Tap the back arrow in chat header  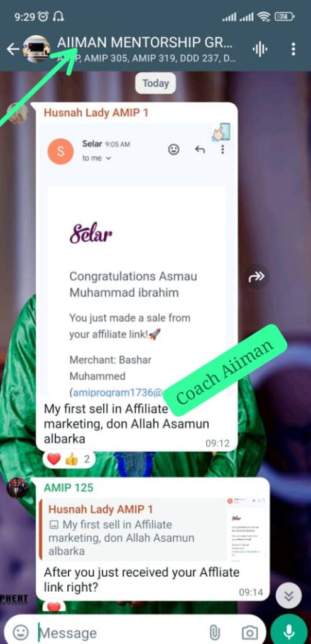13,50
